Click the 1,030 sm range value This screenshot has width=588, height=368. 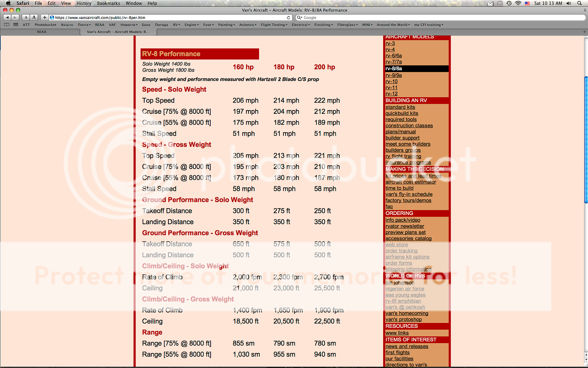click(x=246, y=354)
